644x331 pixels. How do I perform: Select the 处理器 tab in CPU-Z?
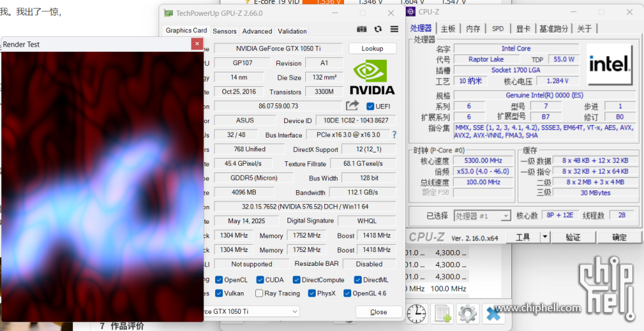421,28
